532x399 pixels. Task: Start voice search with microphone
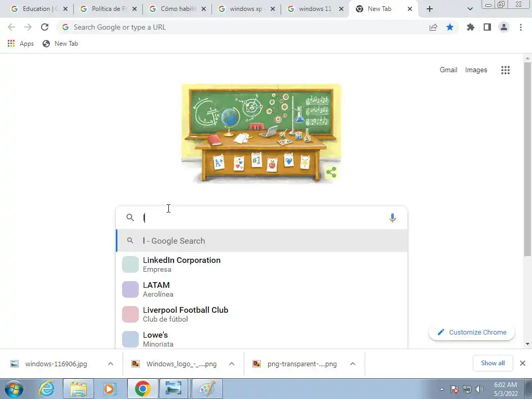click(x=393, y=218)
